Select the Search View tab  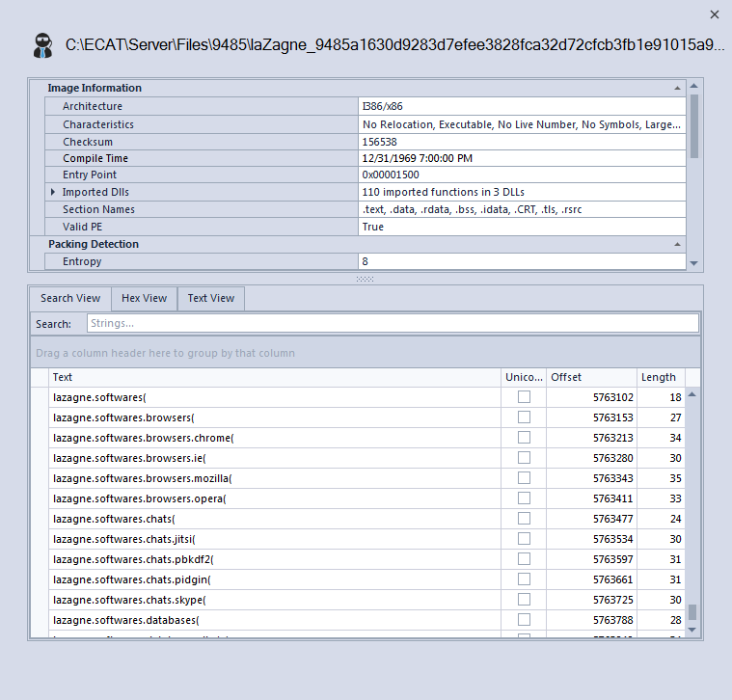click(x=70, y=298)
